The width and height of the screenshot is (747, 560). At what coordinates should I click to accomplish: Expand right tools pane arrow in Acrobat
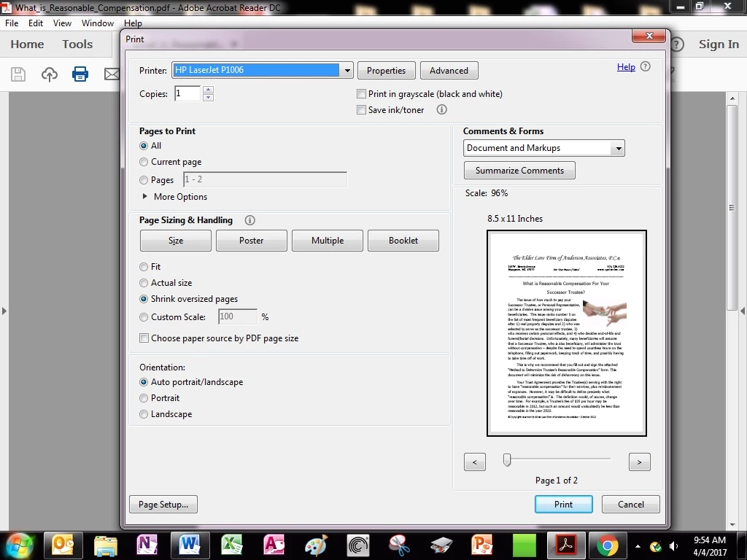point(742,311)
